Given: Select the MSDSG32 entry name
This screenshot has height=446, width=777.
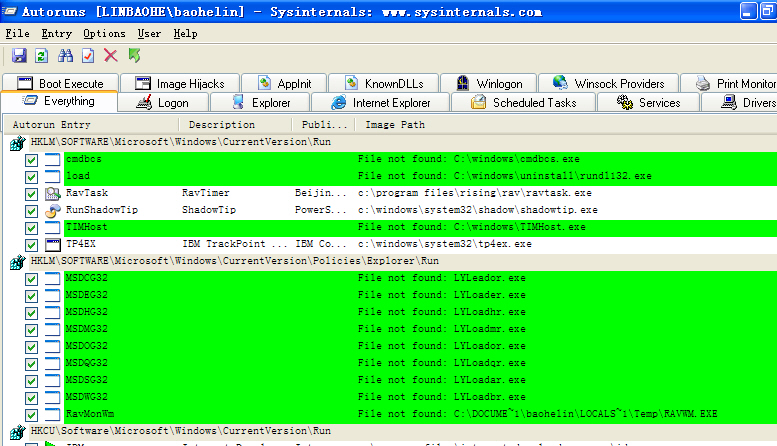Looking at the screenshot, I should pyautogui.click(x=86, y=380).
